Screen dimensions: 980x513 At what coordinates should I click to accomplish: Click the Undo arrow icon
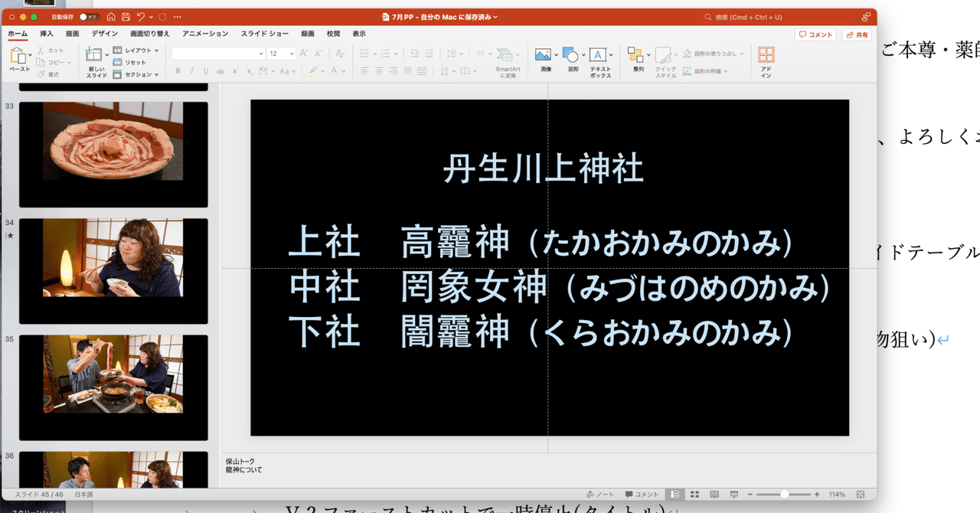coord(140,17)
